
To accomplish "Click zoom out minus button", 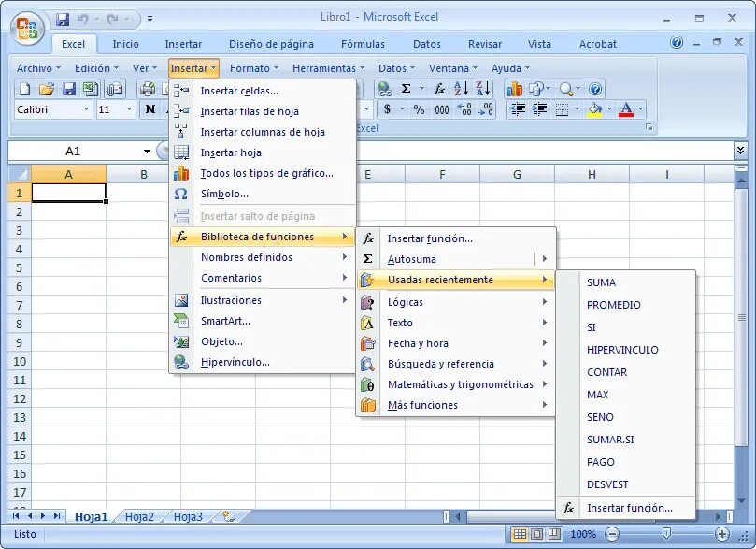I will (x=612, y=534).
